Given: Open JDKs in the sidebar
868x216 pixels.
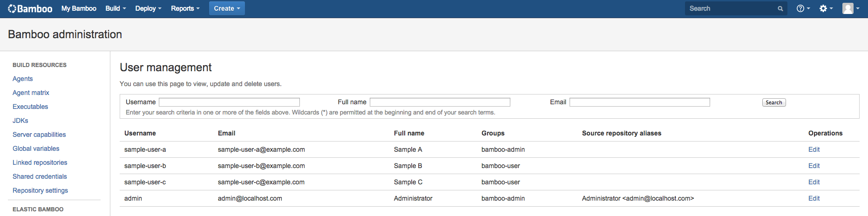Looking at the screenshot, I should coord(20,121).
